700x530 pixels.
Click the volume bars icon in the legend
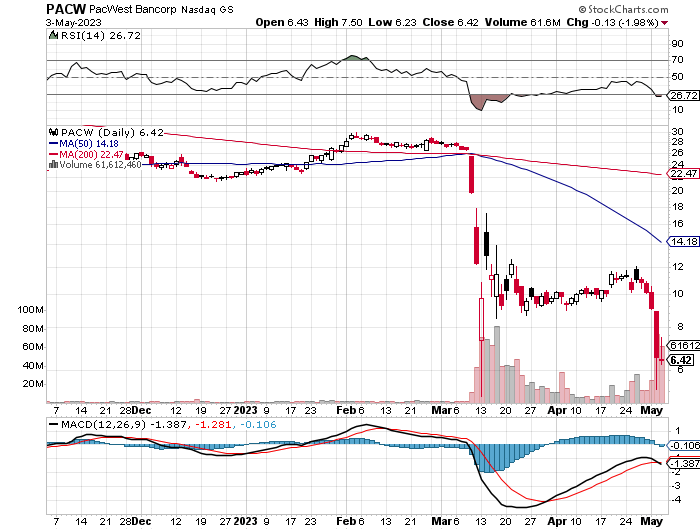tap(53, 164)
